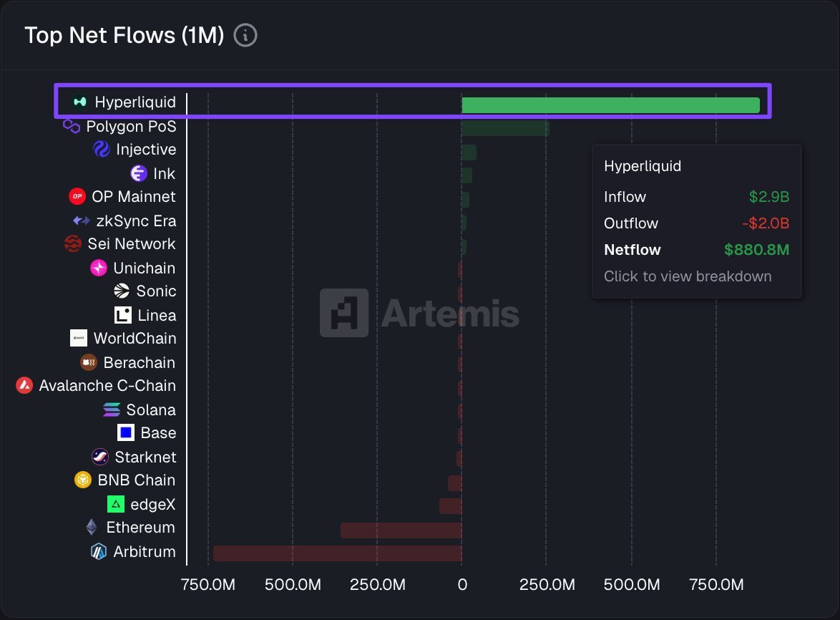Click 'Click to view breakdown' in the tooltip
The width and height of the screenshot is (840, 620).
(x=687, y=276)
